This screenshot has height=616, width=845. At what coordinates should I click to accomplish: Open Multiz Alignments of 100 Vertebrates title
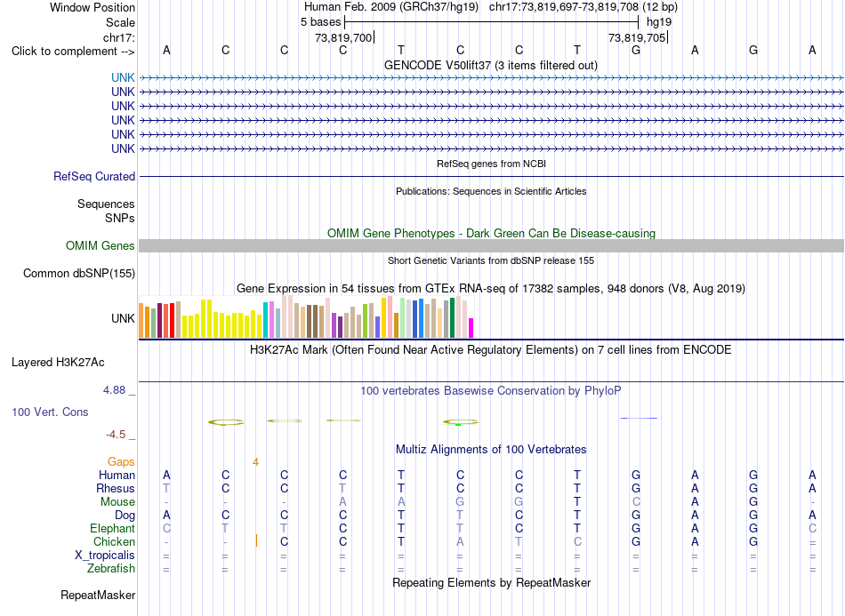[x=491, y=449]
